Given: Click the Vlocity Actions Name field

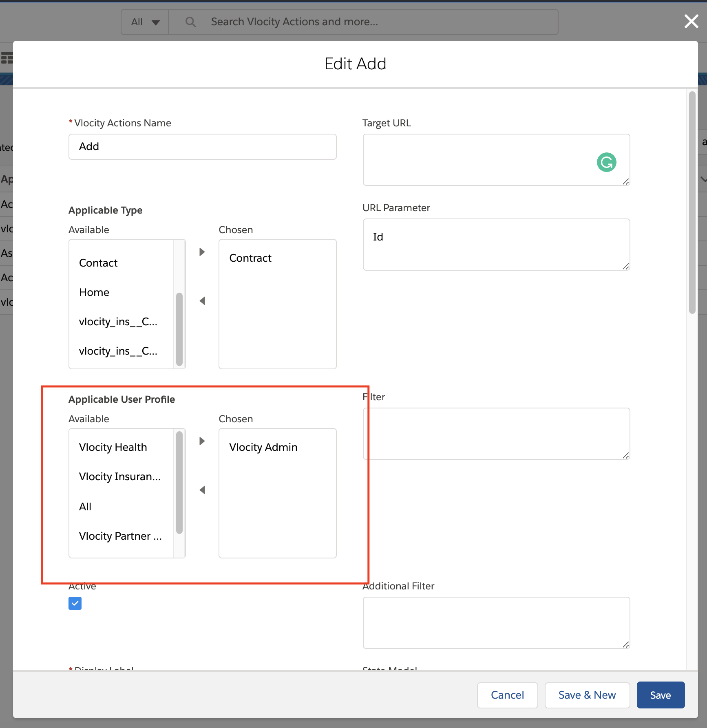Looking at the screenshot, I should coord(202,147).
